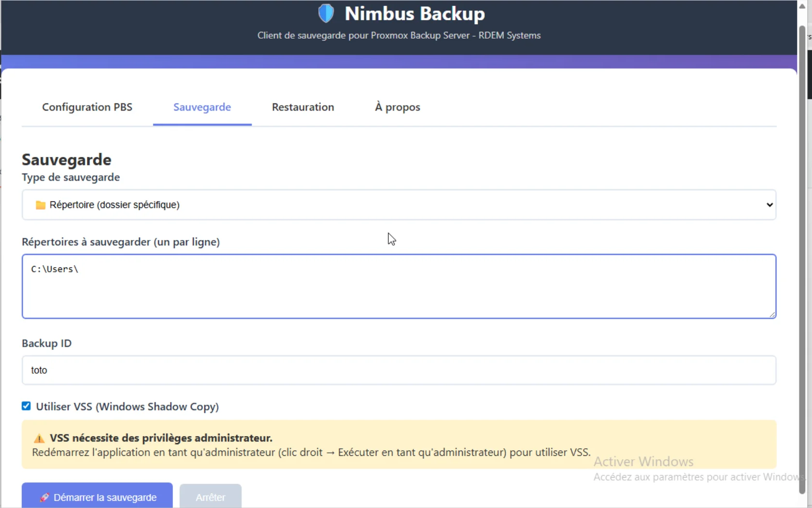Click the active "Sauvegarde" tab
This screenshot has width=812, height=508.
(202, 107)
